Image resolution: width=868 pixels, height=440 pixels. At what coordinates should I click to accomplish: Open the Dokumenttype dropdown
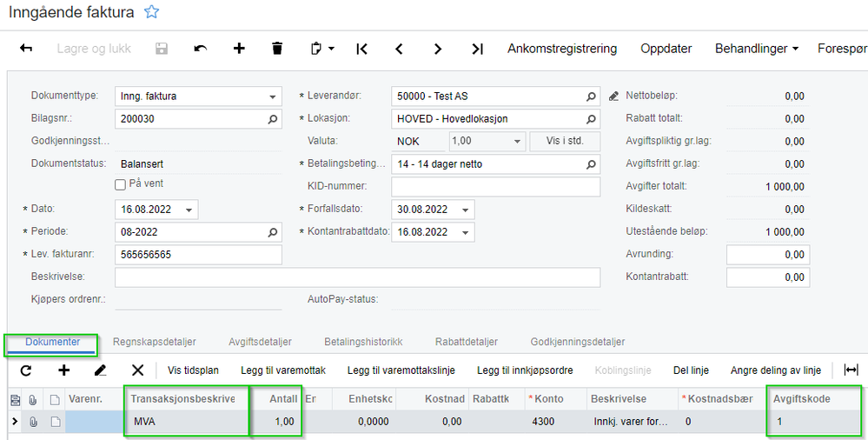click(272, 97)
